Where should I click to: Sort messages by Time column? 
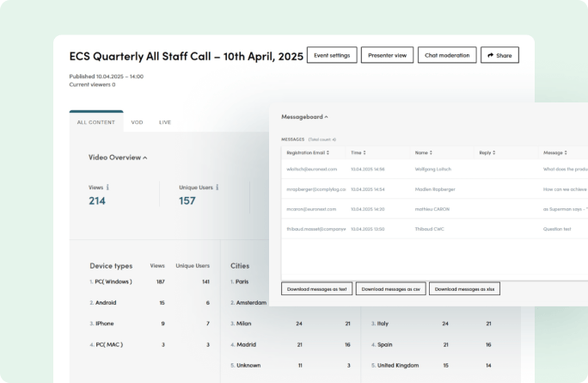[x=358, y=153]
